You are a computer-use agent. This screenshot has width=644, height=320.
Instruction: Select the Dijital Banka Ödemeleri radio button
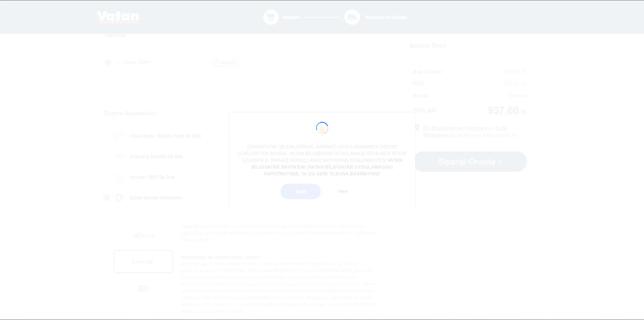[106, 198]
